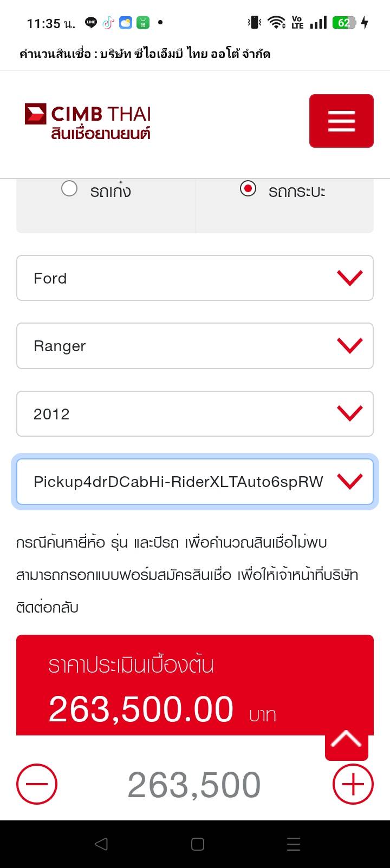The height and width of the screenshot is (868, 390).
Task: Select the รถเก๋ง radio option
Action: (69, 189)
